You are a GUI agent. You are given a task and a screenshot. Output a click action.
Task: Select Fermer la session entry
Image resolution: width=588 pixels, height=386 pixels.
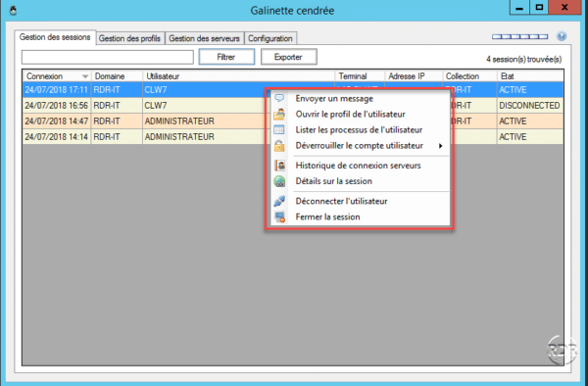click(327, 217)
